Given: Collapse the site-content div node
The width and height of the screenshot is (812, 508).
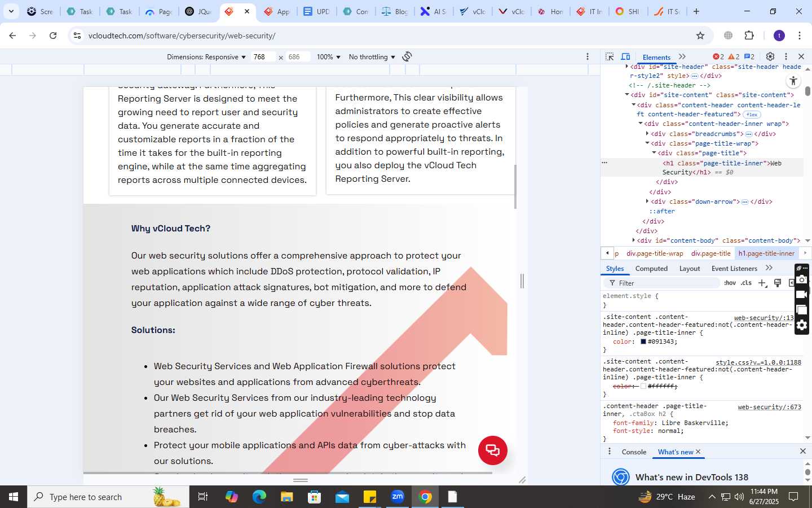Looking at the screenshot, I should coord(627,95).
